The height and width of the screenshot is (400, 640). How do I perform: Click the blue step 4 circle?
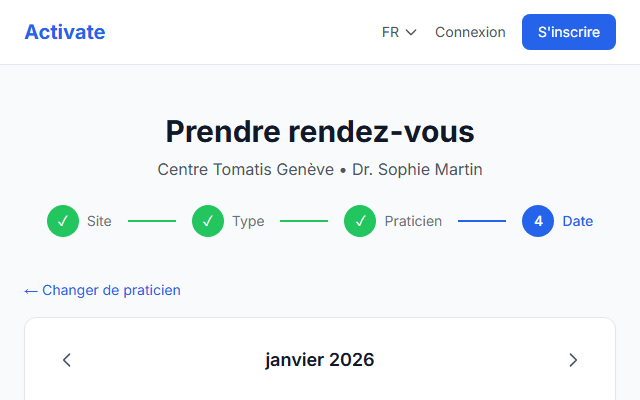(538, 221)
